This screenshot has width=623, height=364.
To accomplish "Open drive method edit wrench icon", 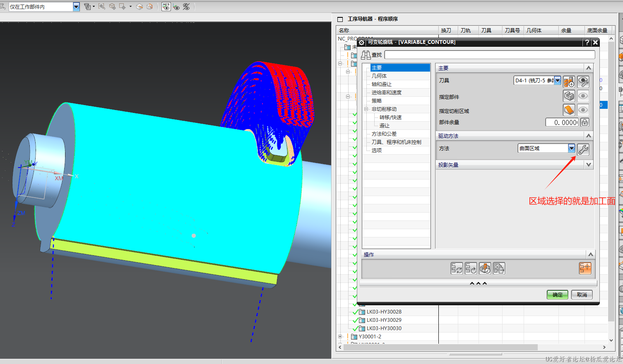I will pos(583,149).
